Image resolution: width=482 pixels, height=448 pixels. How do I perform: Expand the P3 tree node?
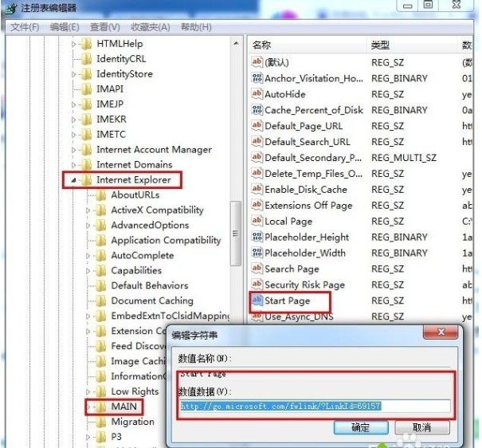88,437
